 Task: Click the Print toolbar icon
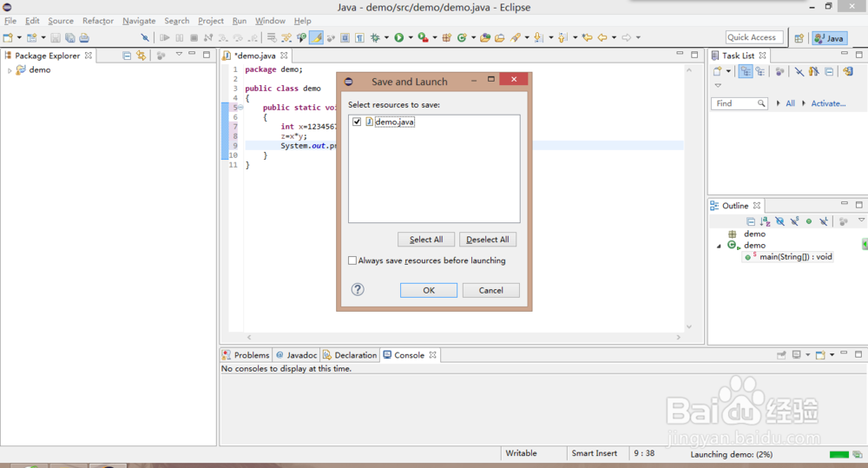click(x=84, y=37)
